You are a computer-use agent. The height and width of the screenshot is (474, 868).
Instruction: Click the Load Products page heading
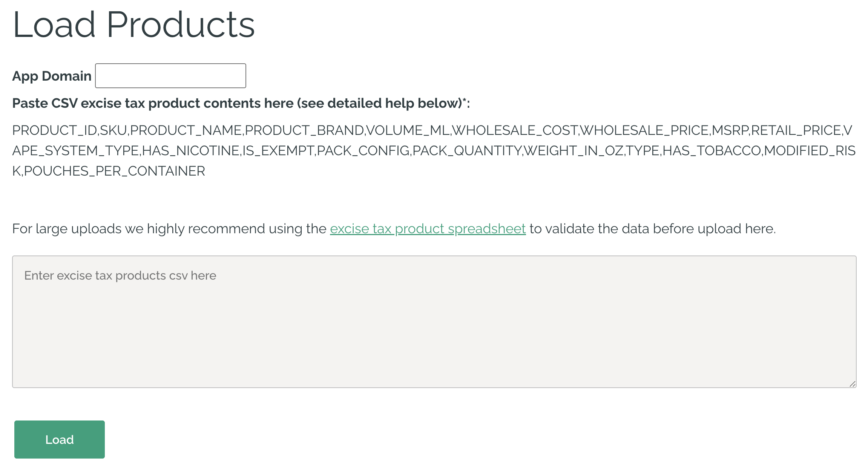click(133, 25)
